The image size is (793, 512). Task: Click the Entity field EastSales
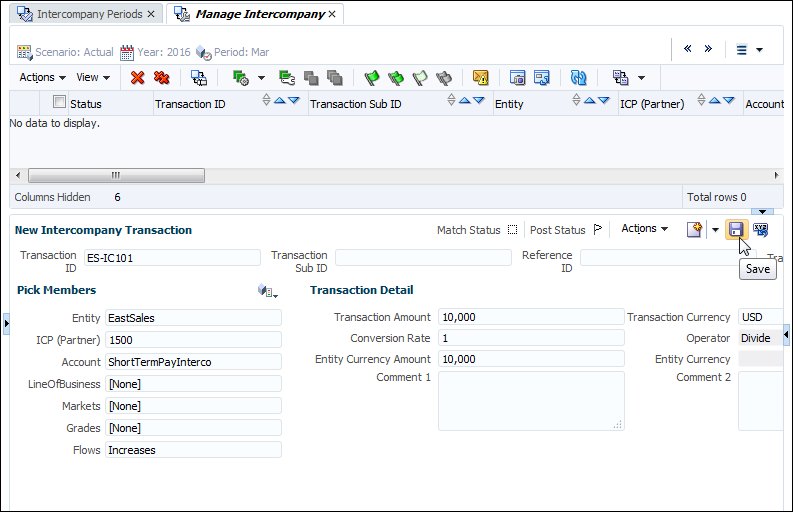pos(193,318)
